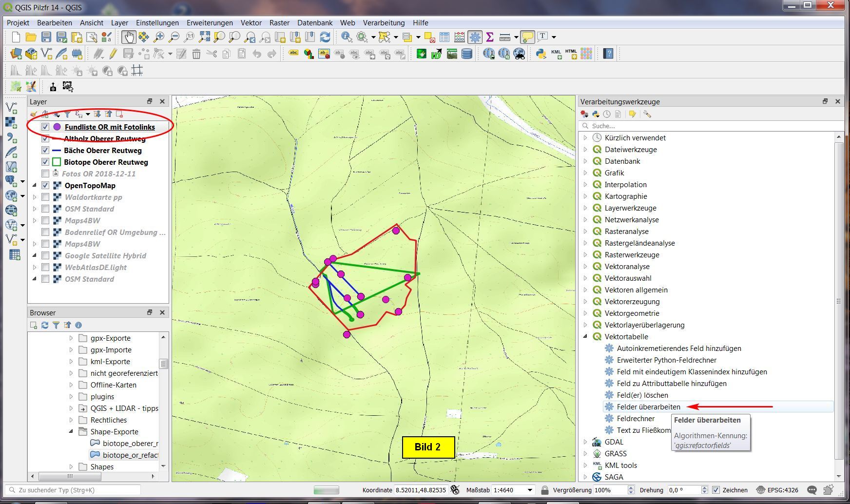850x504 pixels.
Task: Open the Python console icon
Action: click(541, 54)
